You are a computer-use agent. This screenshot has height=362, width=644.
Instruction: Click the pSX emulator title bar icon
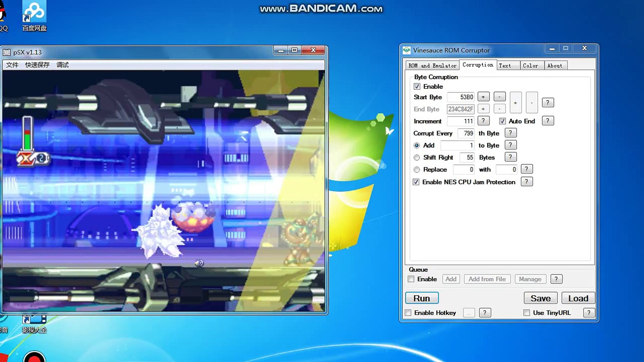tap(7, 52)
